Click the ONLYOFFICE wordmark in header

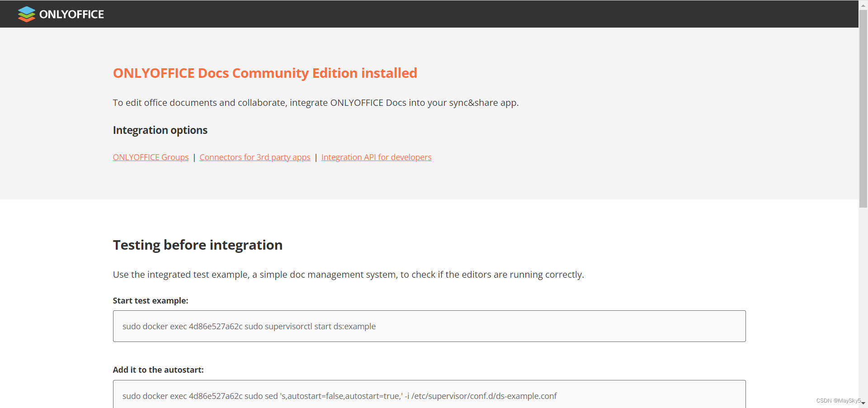coord(71,14)
